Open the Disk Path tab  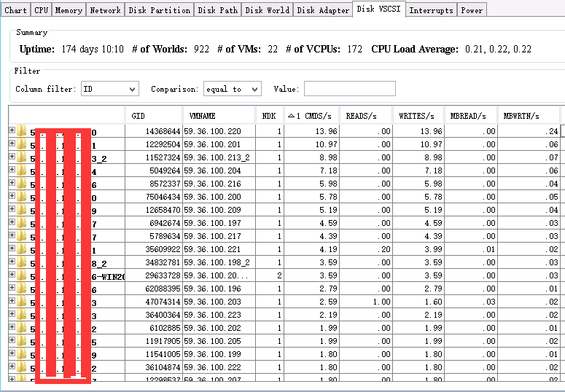[x=218, y=10]
